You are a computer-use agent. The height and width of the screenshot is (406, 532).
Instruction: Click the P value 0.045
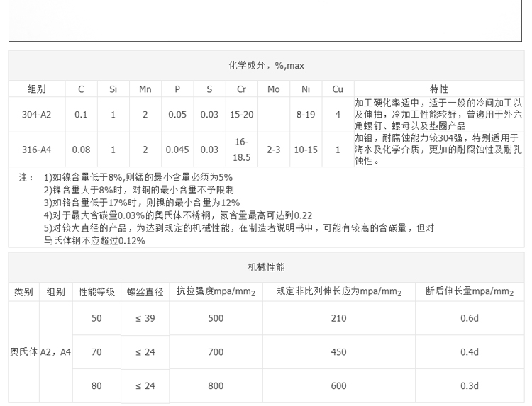(177, 150)
